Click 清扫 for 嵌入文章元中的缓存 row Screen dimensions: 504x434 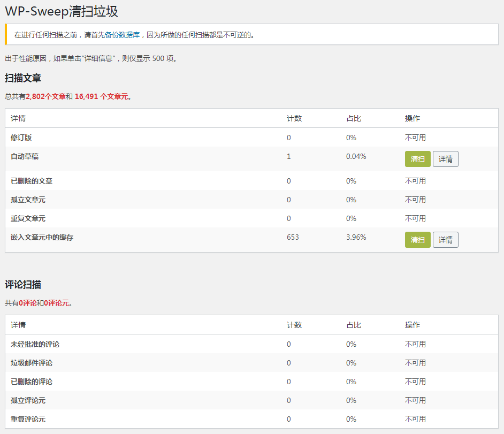coord(417,240)
